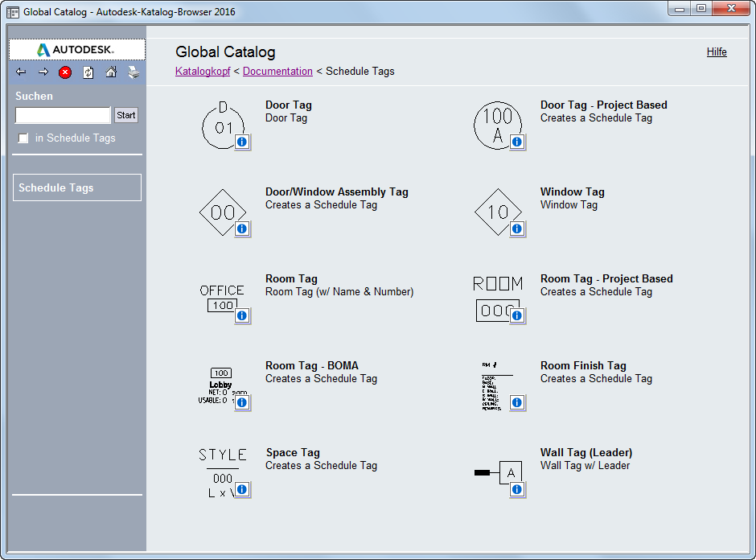Select the diamond 10 window tag thumbnail

[x=498, y=212]
